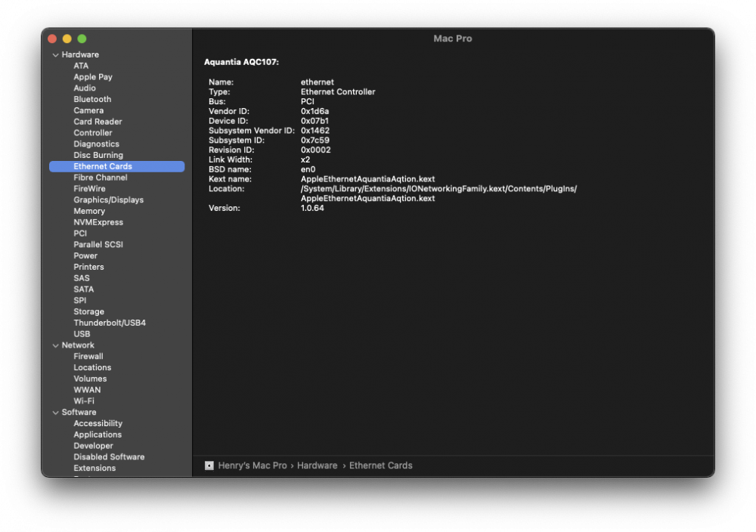Select Card Reader in the sidebar
Image resolution: width=756 pixels, height=532 pixels.
pyautogui.click(x=98, y=122)
